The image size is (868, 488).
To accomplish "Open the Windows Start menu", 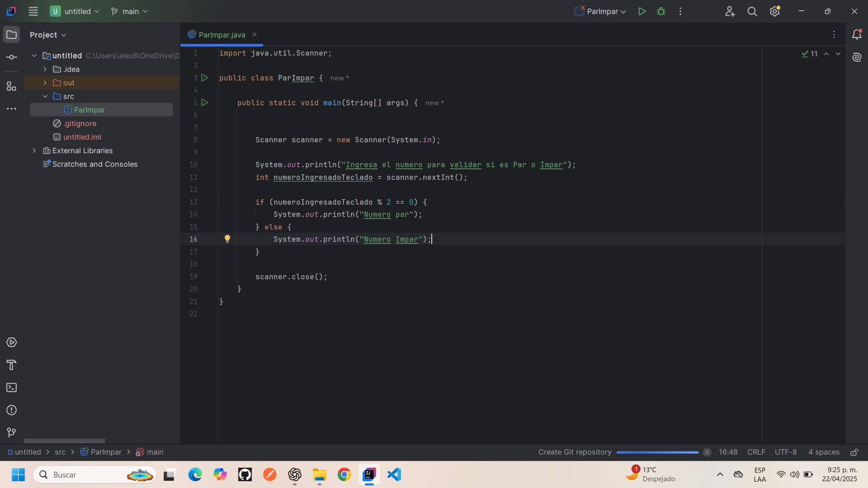I will pyautogui.click(x=18, y=474).
